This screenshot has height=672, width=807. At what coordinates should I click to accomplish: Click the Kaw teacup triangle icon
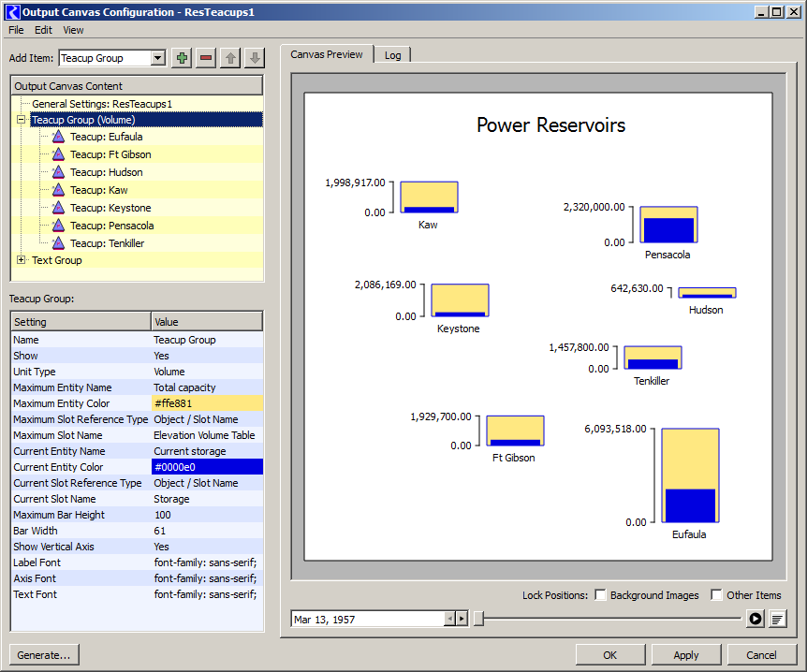pyautogui.click(x=59, y=190)
